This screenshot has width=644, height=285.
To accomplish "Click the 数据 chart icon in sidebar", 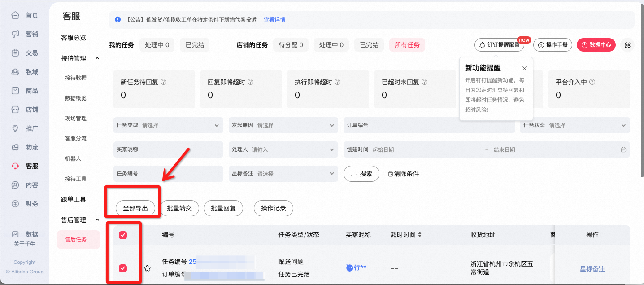I will (x=15, y=234).
